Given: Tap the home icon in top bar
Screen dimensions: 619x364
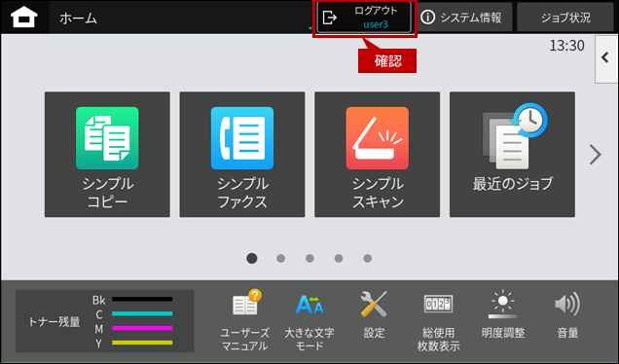Looking at the screenshot, I should pos(24,18).
